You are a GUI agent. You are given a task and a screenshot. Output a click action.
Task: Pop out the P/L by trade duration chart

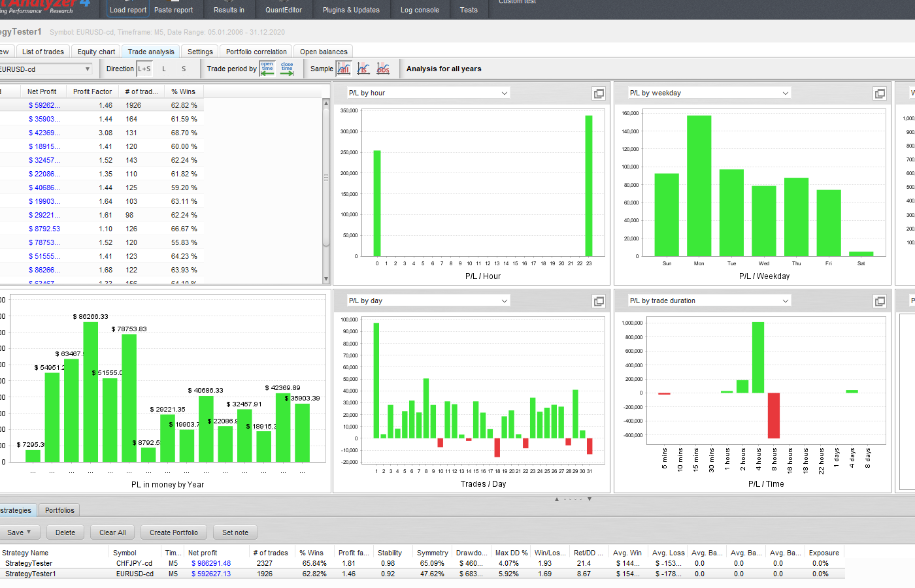click(x=880, y=301)
